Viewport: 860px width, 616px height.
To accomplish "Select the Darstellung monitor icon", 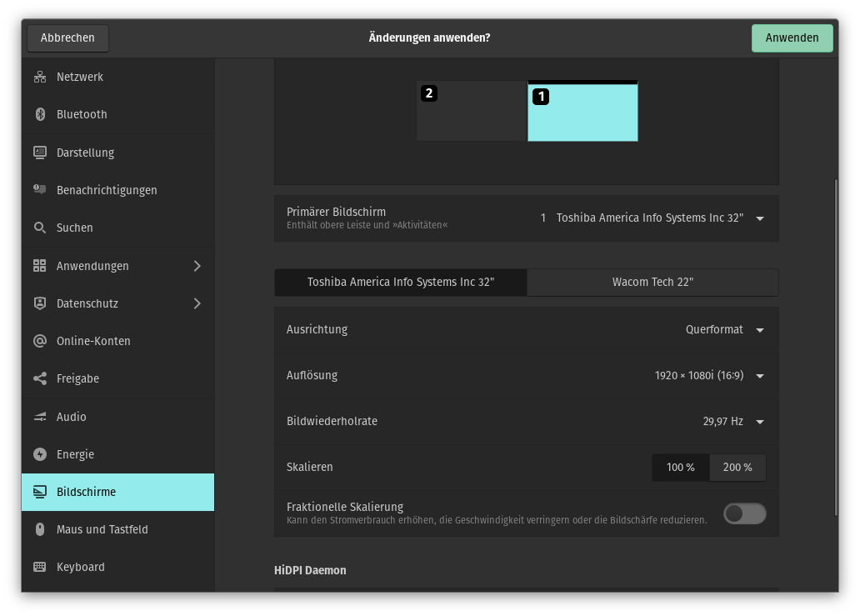I will (x=40, y=153).
